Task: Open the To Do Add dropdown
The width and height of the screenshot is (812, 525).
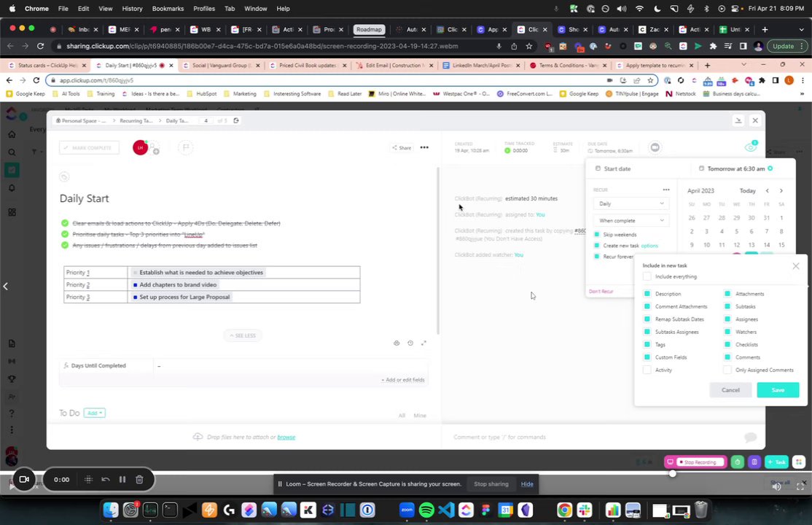Action: [94, 413]
